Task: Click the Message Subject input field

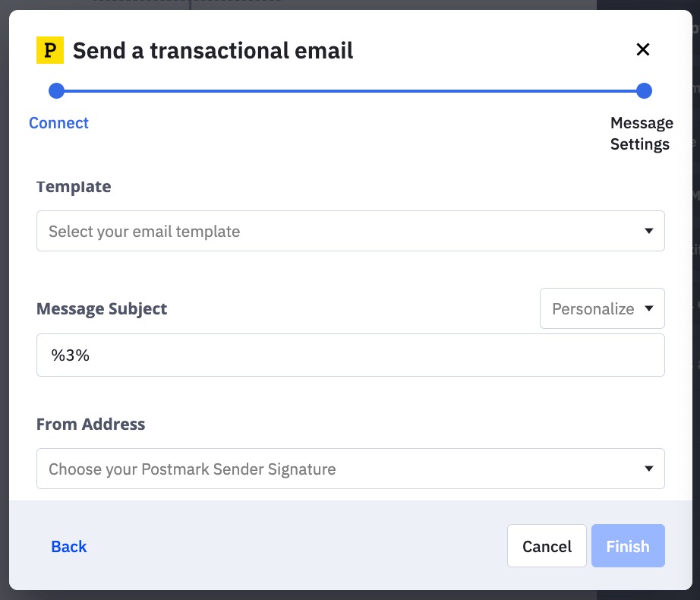Action: click(350, 355)
